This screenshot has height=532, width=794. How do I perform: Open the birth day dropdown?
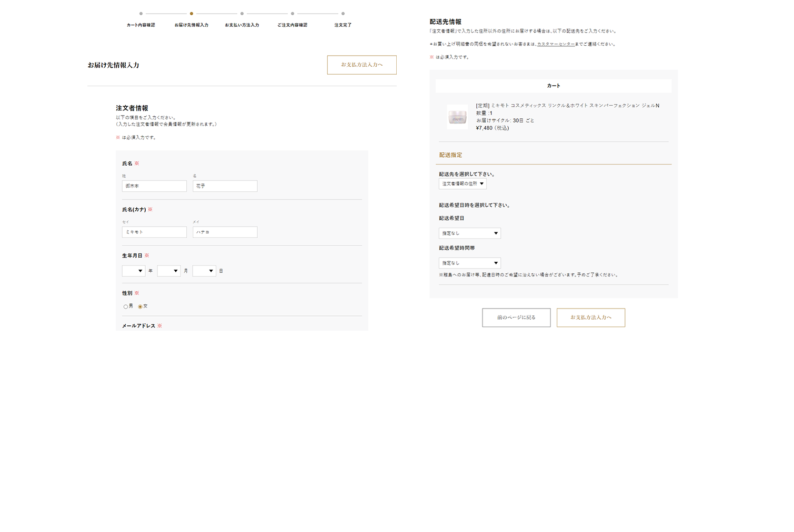click(204, 271)
